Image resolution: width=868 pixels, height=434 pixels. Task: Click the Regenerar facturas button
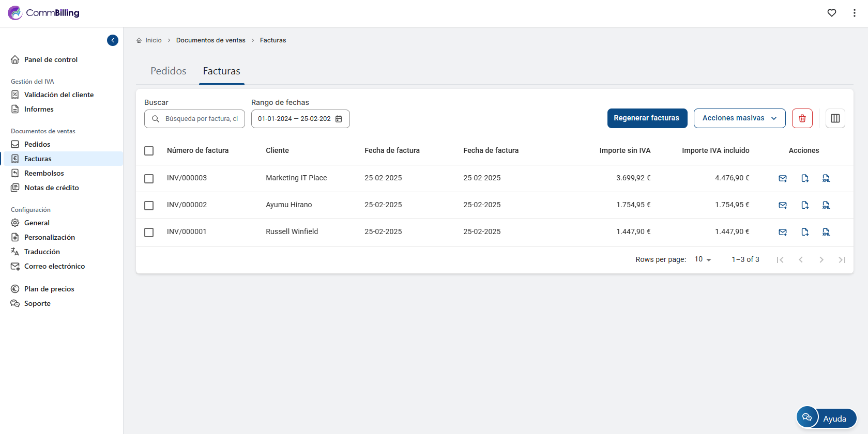tap(647, 118)
